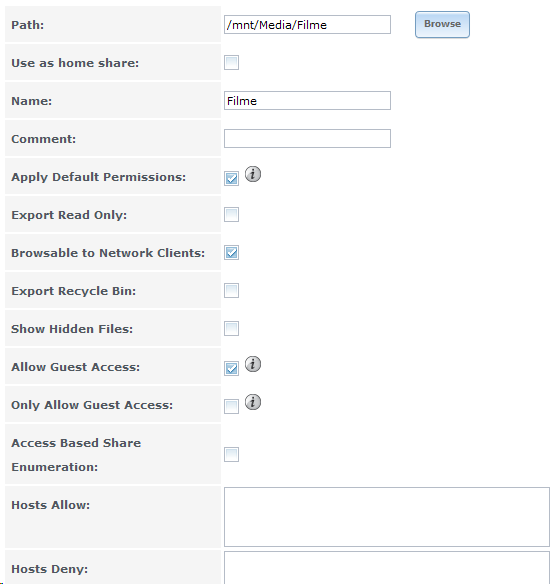Uncheck Apply Default Permissions
Image resolution: width=553 pixels, height=584 pixels.
click(x=231, y=178)
